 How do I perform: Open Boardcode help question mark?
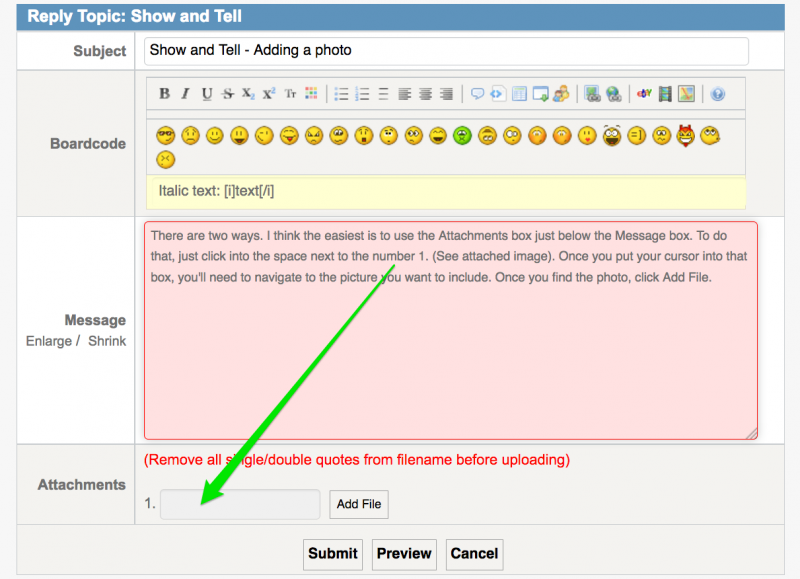tap(717, 94)
